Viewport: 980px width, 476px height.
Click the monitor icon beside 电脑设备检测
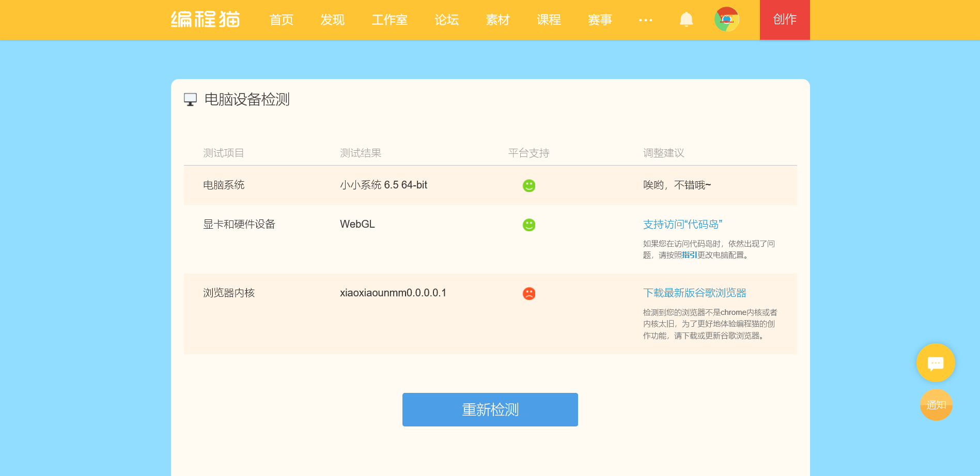coord(190,99)
